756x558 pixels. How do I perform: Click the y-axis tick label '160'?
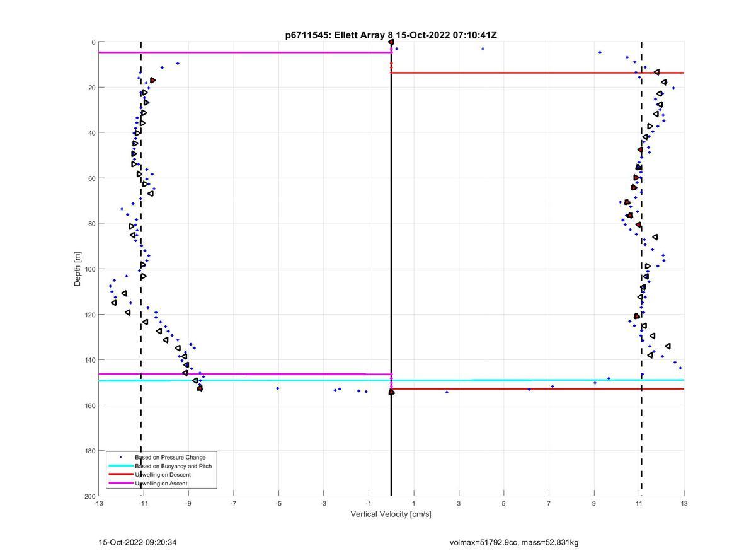click(89, 405)
